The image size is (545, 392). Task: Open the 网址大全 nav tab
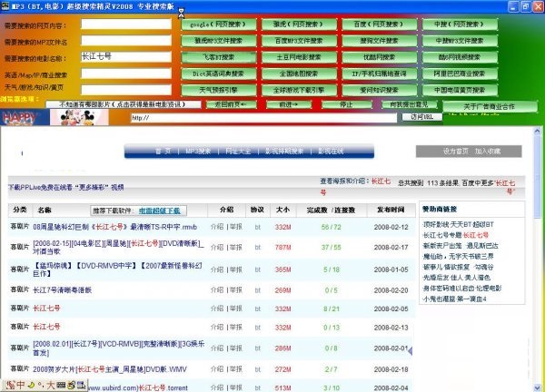(x=238, y=151)
